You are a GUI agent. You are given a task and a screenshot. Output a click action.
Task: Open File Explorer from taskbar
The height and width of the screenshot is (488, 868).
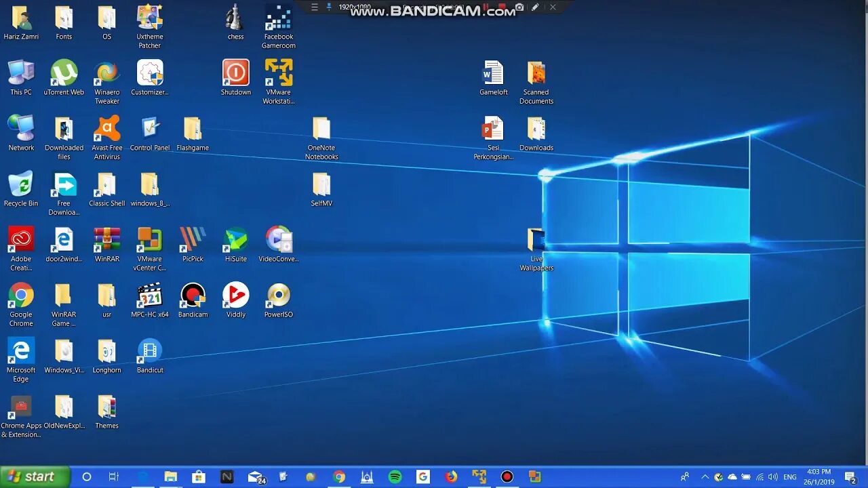point(171,477)
